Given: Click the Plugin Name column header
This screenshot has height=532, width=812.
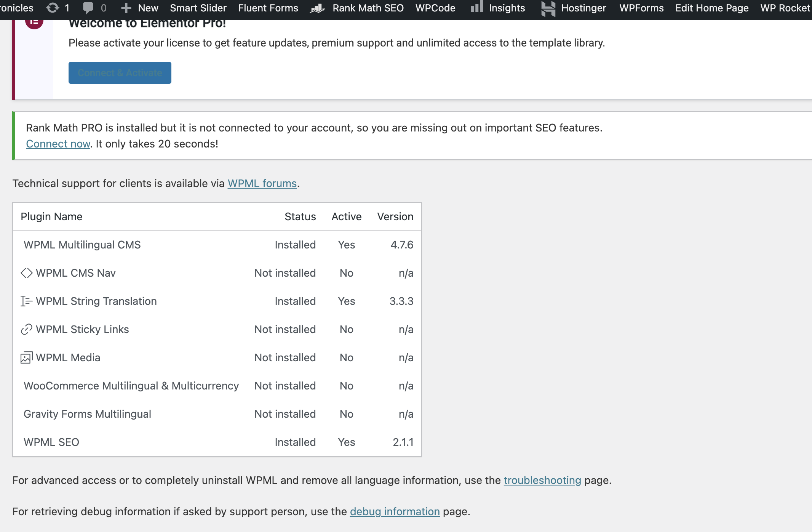Looking at the screenshot, I should 51,216.
